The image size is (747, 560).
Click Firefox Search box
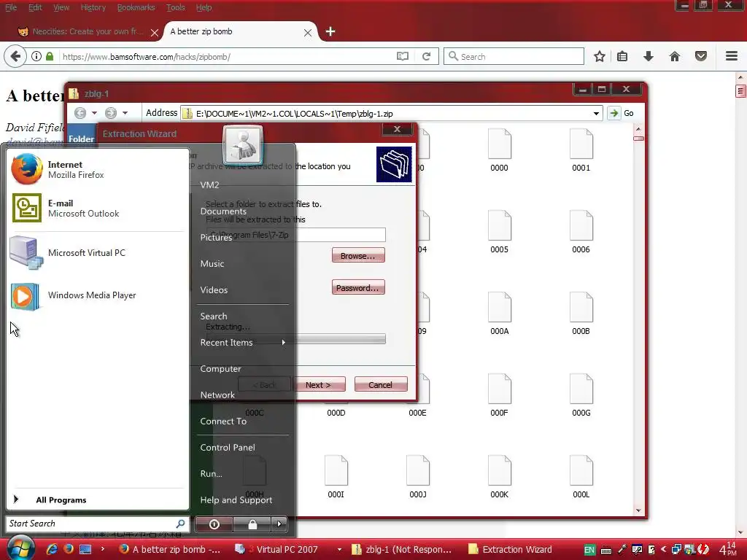coord(514,56)
